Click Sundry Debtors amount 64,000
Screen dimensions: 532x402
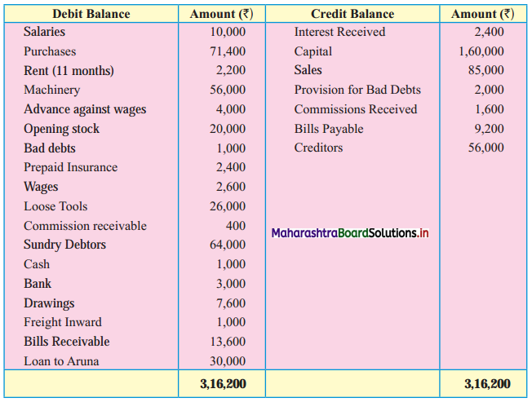[228, 245]
